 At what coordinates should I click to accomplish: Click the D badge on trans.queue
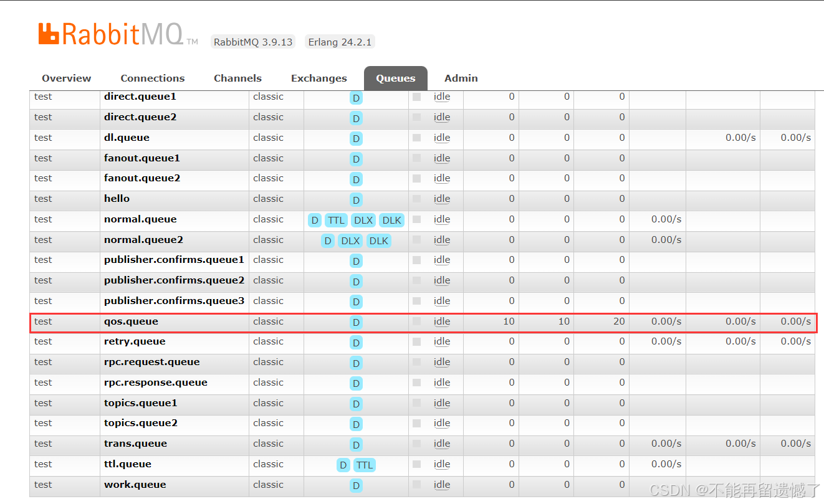[356, 444]
